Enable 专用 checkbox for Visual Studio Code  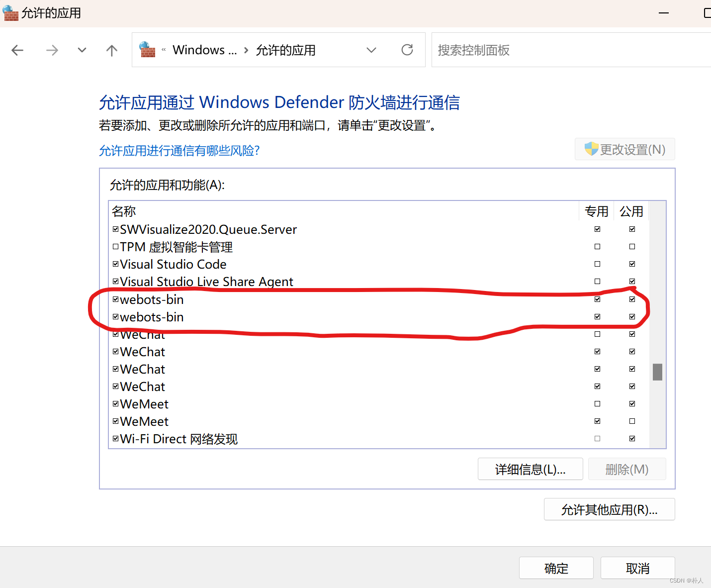coord(597,264)
